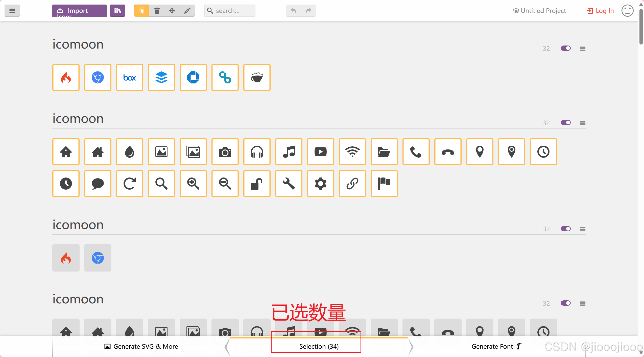This screenshot has width=644, height=357.
Task: Open fourth icomoon set options menu
Action: click(x=583, y=303)
